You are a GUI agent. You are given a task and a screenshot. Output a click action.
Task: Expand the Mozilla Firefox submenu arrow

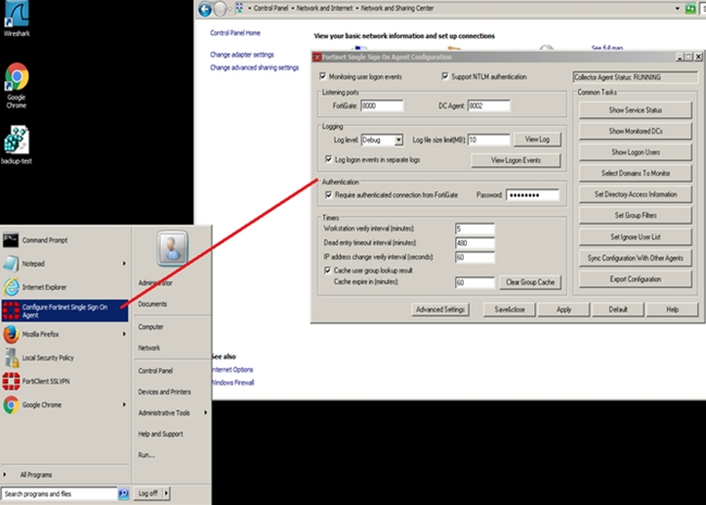(124, 334)
